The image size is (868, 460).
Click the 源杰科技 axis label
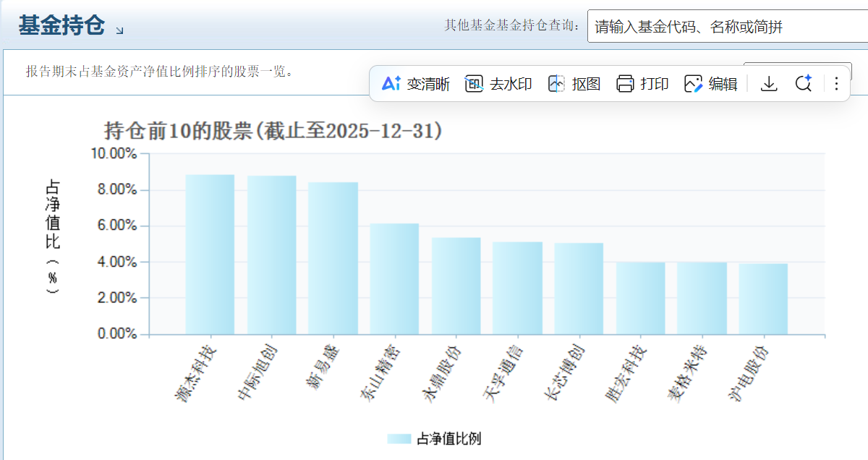[195, 373]
